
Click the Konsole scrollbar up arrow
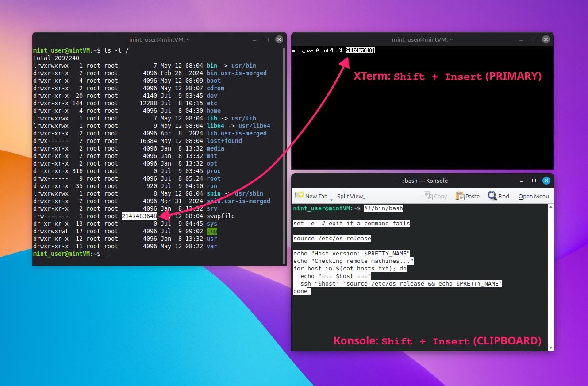[551, 207]
